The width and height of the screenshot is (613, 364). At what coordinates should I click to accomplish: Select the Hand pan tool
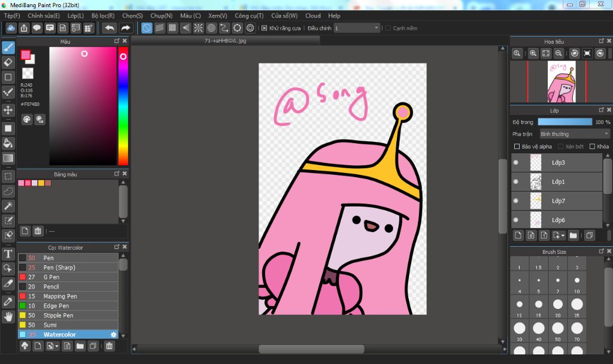click(x=8, y=316)
